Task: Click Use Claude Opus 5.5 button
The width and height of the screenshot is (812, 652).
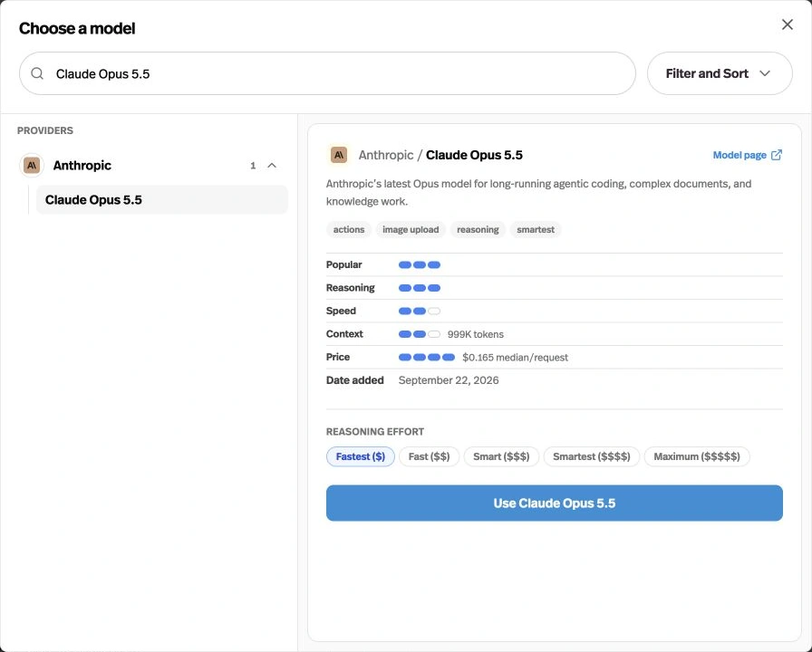Action: pyautogui.click(x=554, y=503)
